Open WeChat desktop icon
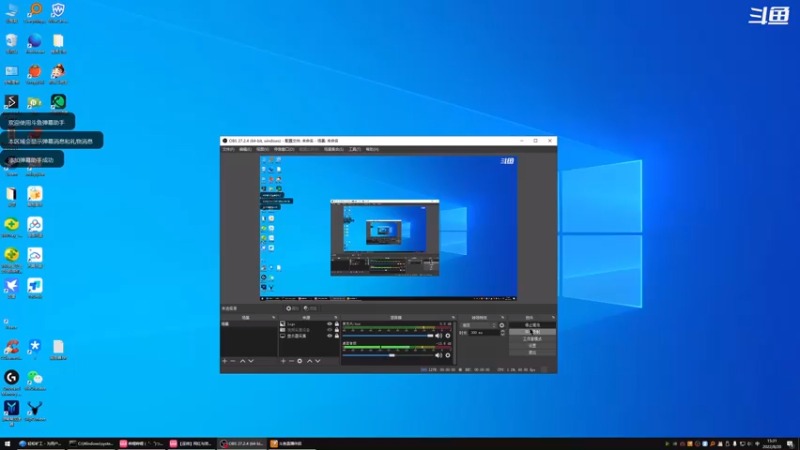Screen dimensions: 800x450 pyautogui.click(x=35, y=378)
